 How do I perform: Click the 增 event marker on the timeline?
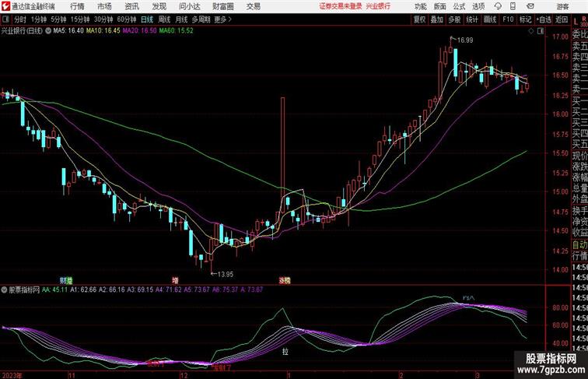(x=175, y=280)
